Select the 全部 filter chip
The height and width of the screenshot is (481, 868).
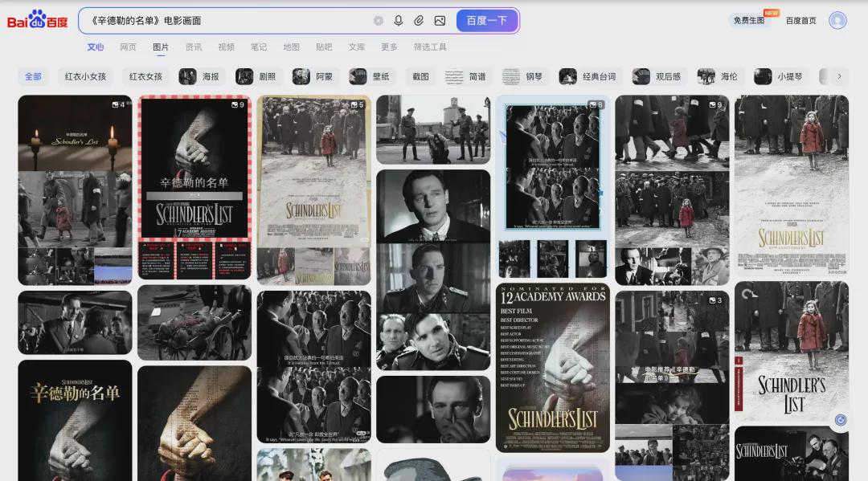point(33,76)
